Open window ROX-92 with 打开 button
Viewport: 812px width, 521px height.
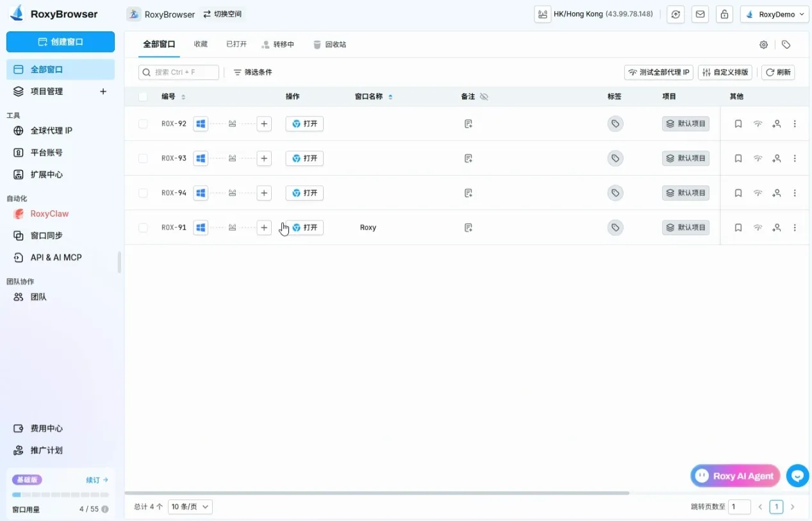[x=304, y=124]
